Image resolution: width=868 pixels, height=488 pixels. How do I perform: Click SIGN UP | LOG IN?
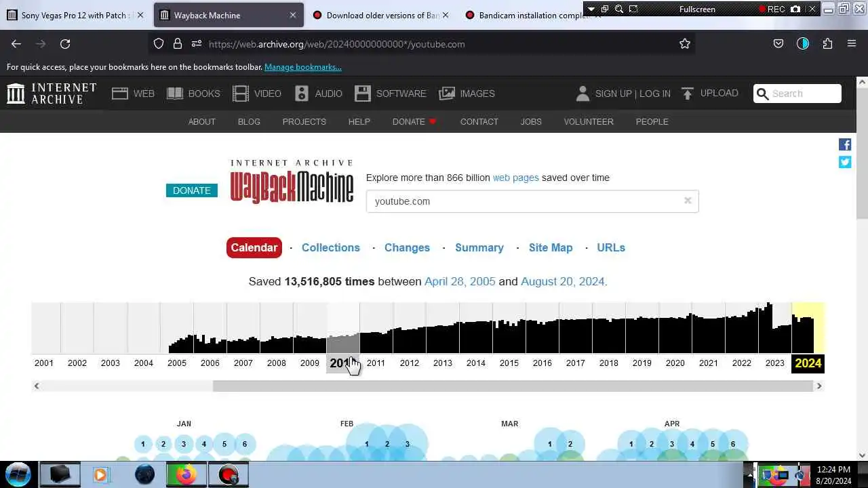coord(633,94)
